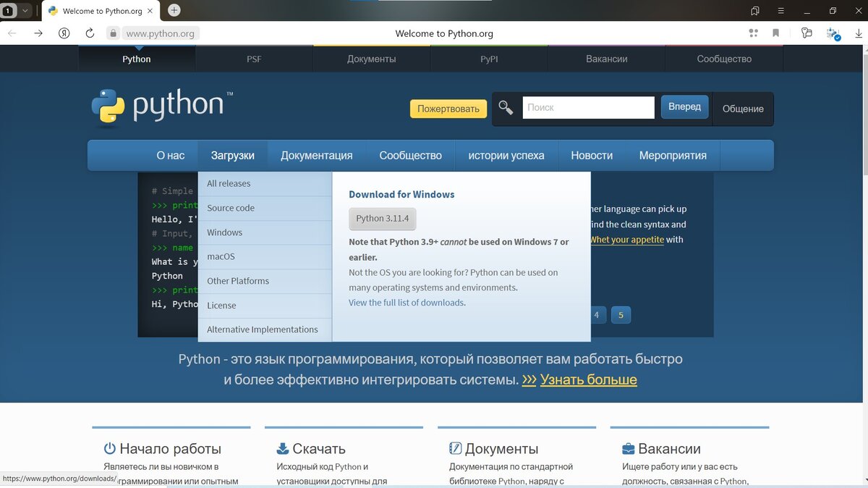Open a new tab with the plus icon
868x488 pixels.
coord(174,10)
